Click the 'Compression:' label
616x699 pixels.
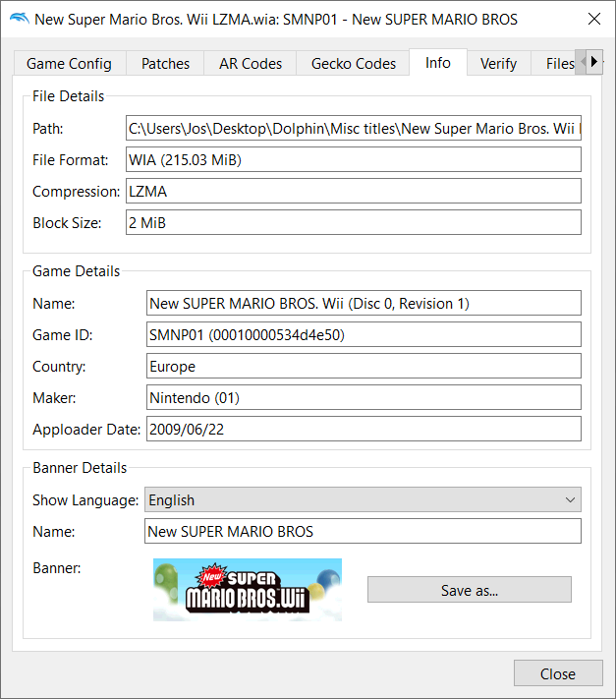click(77, 192)
